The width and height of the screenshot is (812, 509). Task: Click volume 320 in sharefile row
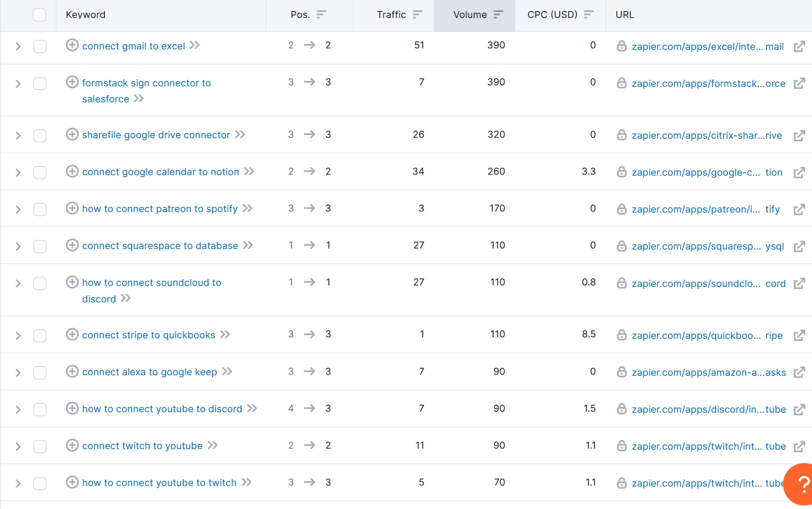point(496,134)
